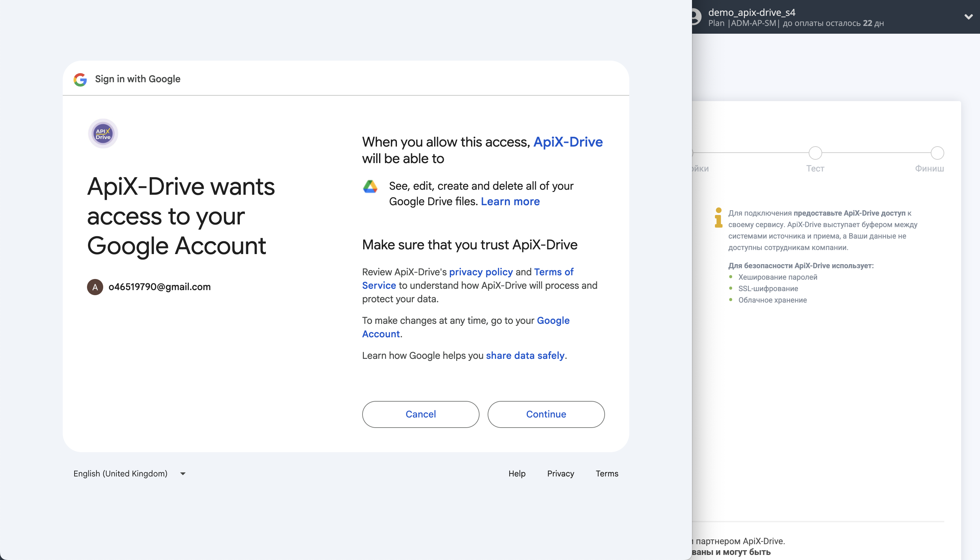Open the Google Account link
This screenshot has width=980, height=560.
click(466, 327)
